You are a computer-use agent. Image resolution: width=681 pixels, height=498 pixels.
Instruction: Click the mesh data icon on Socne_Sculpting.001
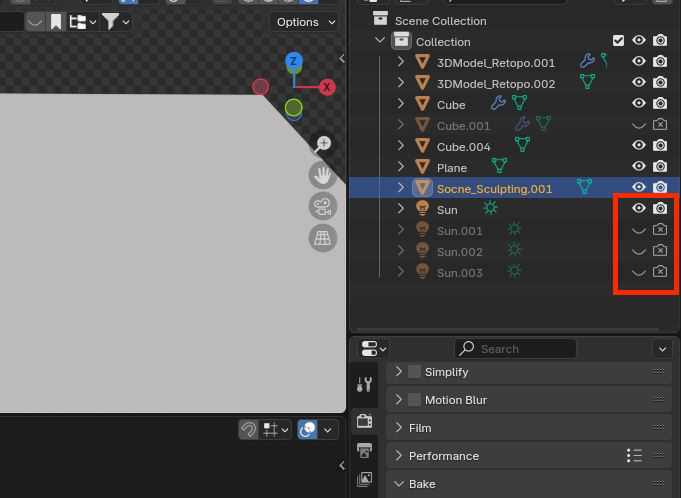(x=585, y=186)
